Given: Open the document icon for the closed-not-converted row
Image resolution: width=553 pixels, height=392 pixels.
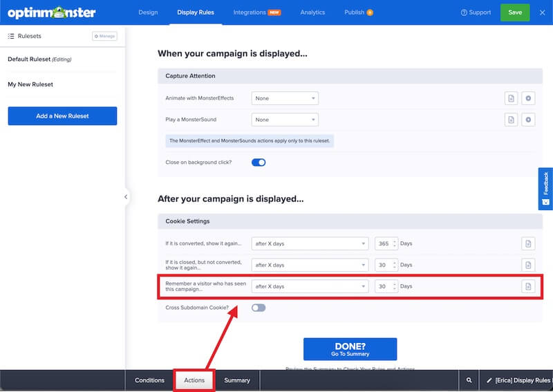Looking at the screenshot, I should coord(528,265).
